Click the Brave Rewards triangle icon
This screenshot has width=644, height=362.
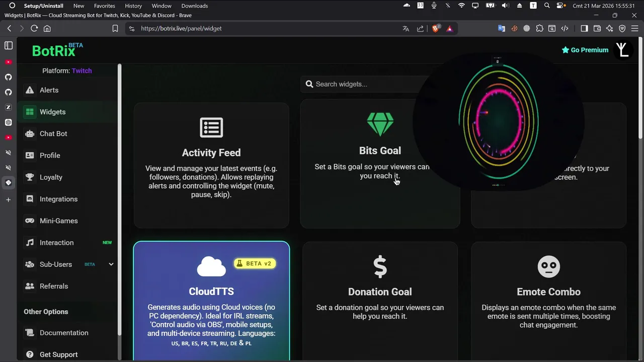[x=449, y=29]
